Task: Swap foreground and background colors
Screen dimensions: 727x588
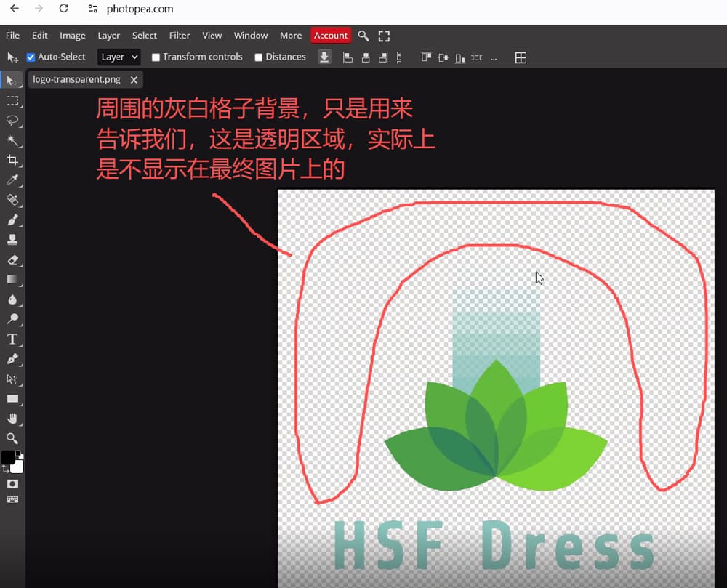Action: pos(5,469)
